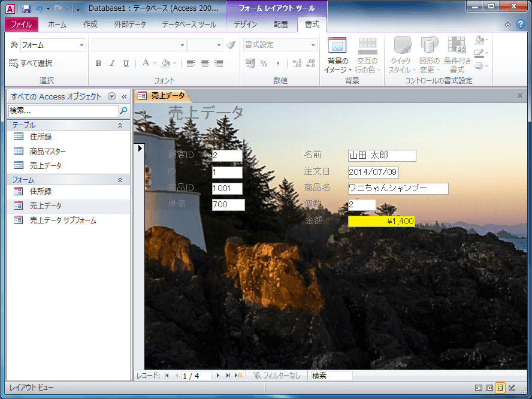Open クイックスタイル quick styles gallery
Screen dimensions: 532x399
(402, 55)
